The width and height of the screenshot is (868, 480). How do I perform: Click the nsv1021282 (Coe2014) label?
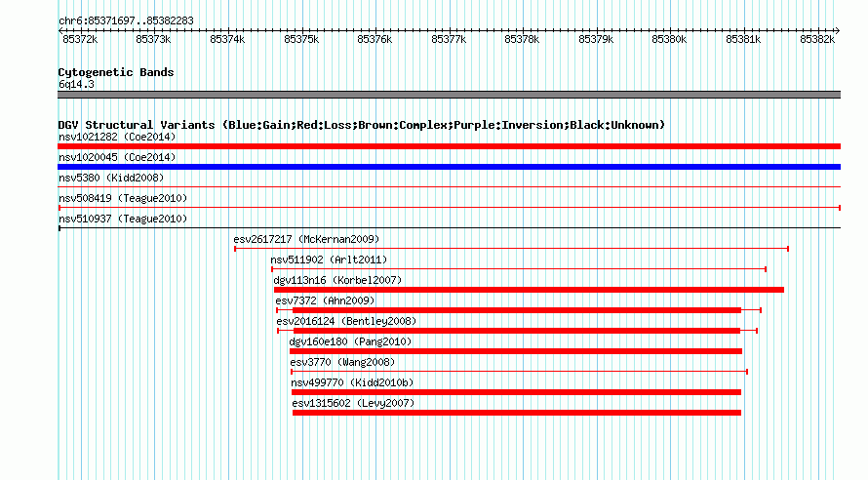pyautogui.click(x=117, y=137)
